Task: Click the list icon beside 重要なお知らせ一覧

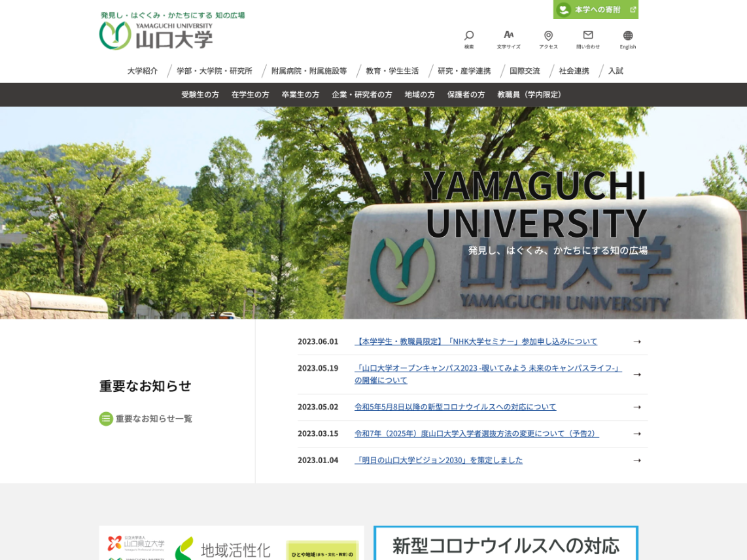Action: click(106, 419)
